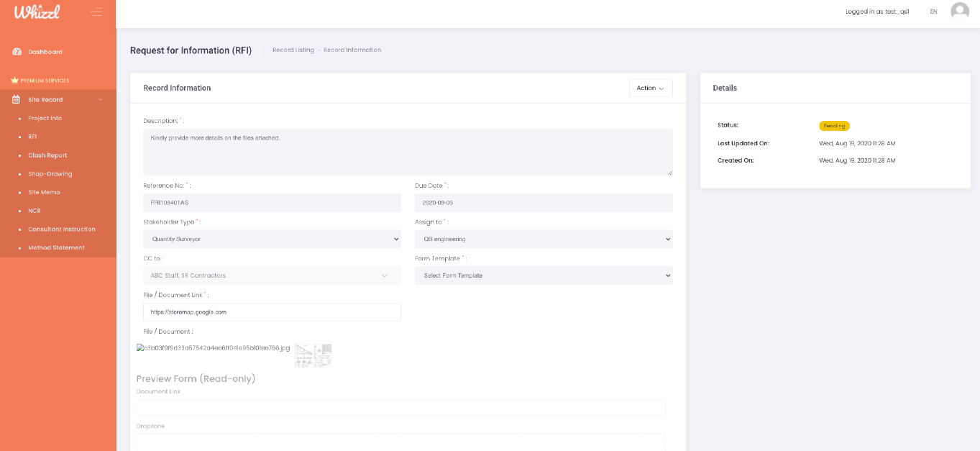Toggle the sidebar hamburger menu icon
Image resolution: width=980 pixels, height=451 pixels.
[96, 12]
